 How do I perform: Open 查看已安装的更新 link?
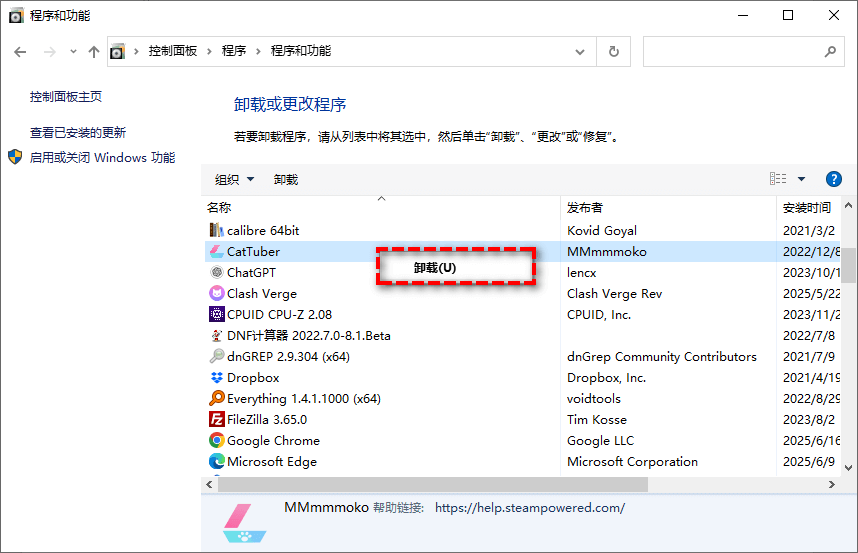click(x=78, y=132)
